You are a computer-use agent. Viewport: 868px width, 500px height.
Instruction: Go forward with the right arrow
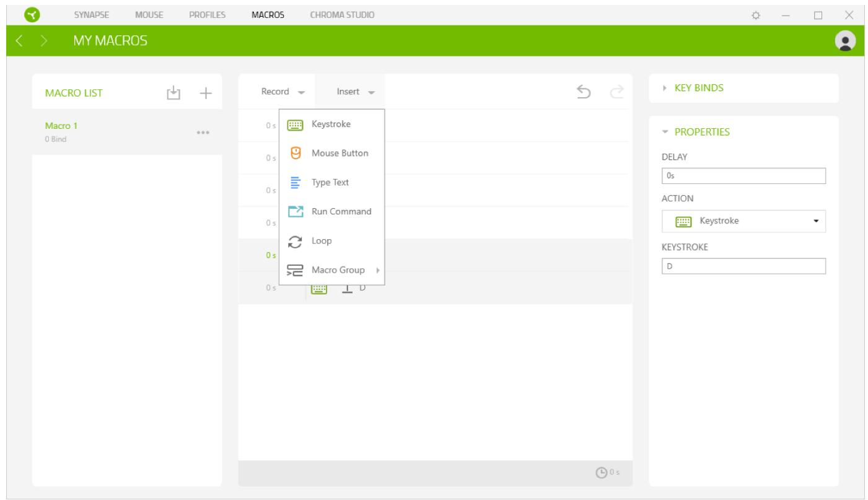[x=45, y=41]
